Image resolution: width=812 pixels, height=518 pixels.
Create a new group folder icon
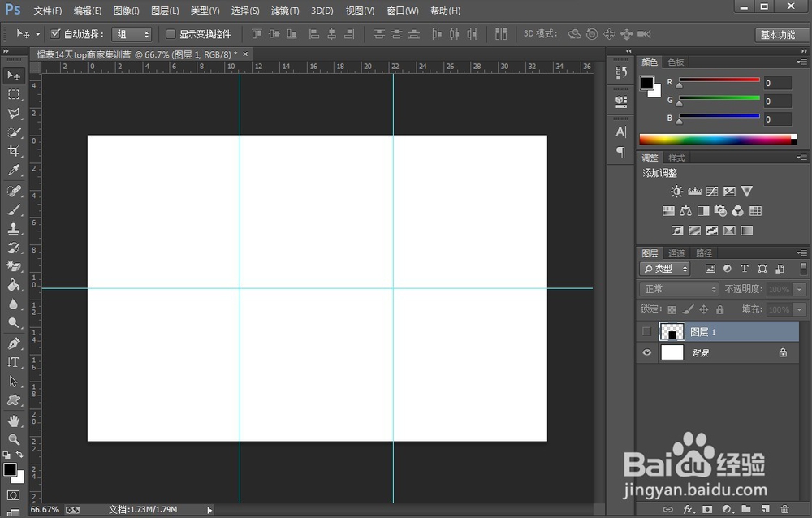pyautogui.click(x=745, y=509)
